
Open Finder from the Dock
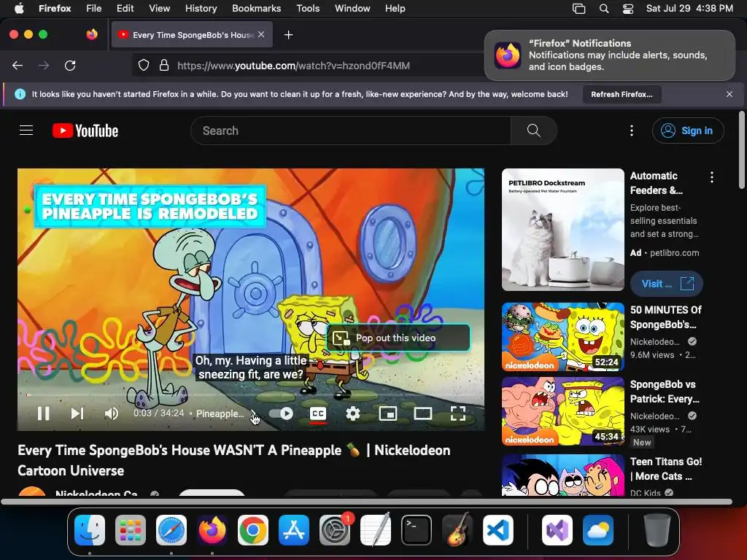click(x=90, y=530)
